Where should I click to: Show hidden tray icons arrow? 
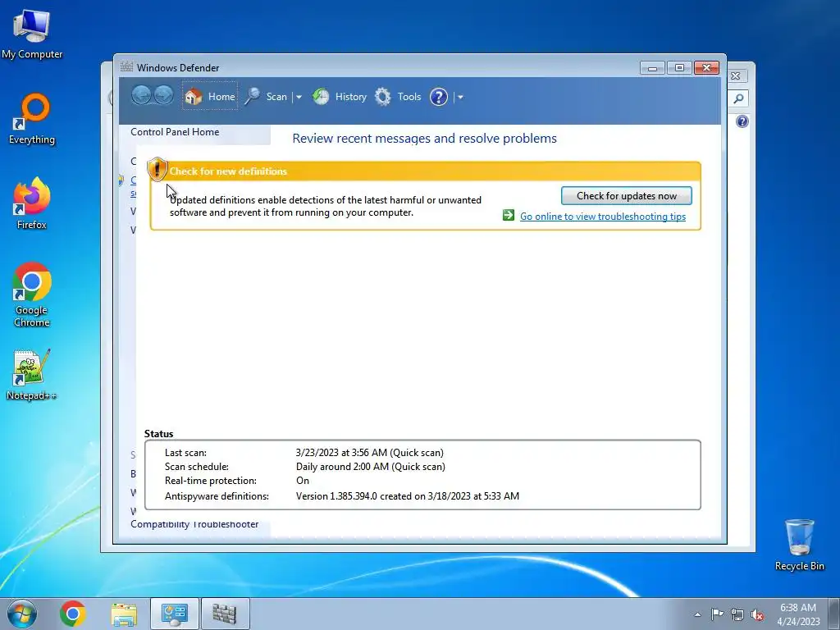click(x=697, y=614)
